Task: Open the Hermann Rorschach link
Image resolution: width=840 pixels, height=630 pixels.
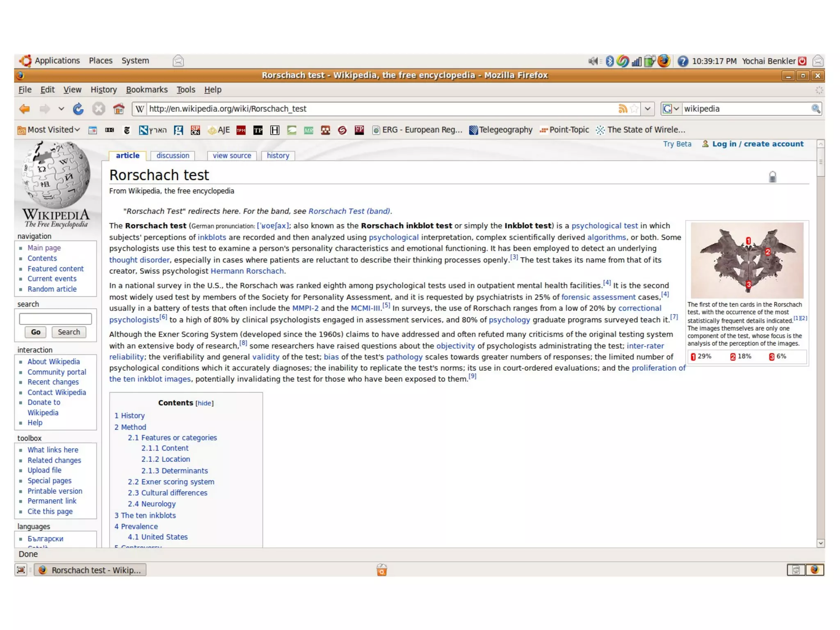Action: [247, 271]
